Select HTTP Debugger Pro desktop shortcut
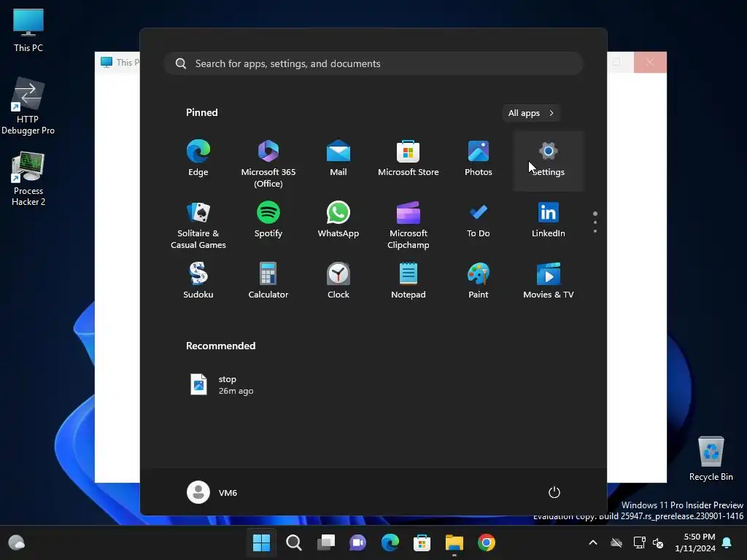Viewport: 747px width, 560px height. pyautogui.click(x=28, y=106)
